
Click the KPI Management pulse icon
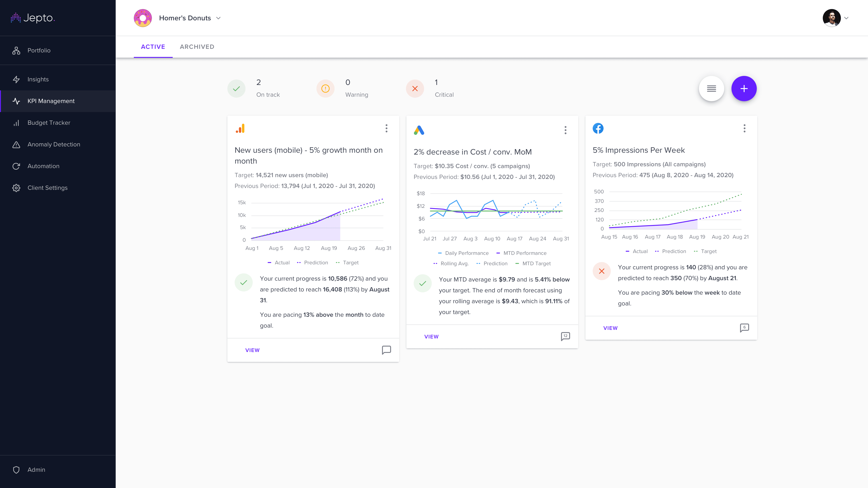pyautogui.click(x=16, y=101)
